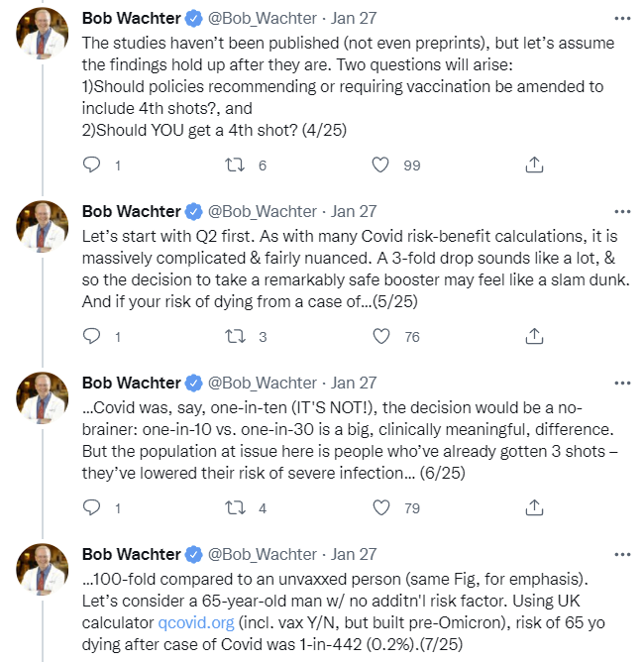Screen dimensions: 644x662
Task: Open more options for 5/25 tweet
Action: (x=622, y=211)
